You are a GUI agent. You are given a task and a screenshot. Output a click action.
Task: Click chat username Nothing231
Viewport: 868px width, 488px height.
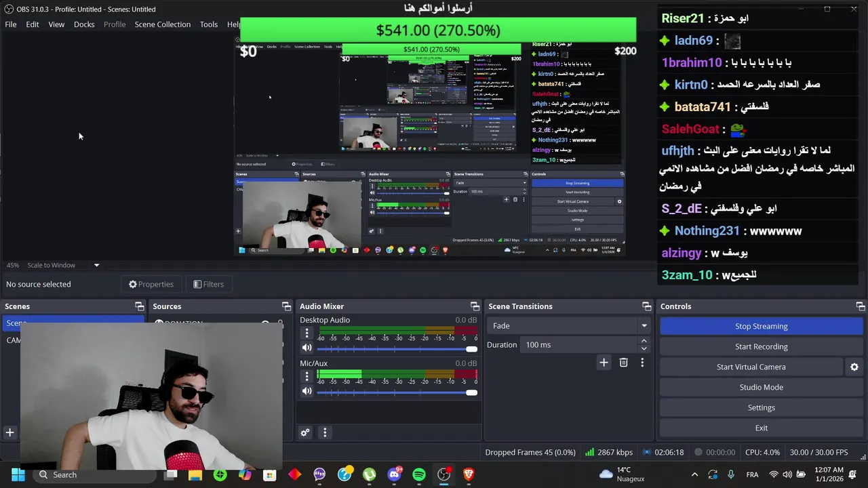click(x=707, y=231)
